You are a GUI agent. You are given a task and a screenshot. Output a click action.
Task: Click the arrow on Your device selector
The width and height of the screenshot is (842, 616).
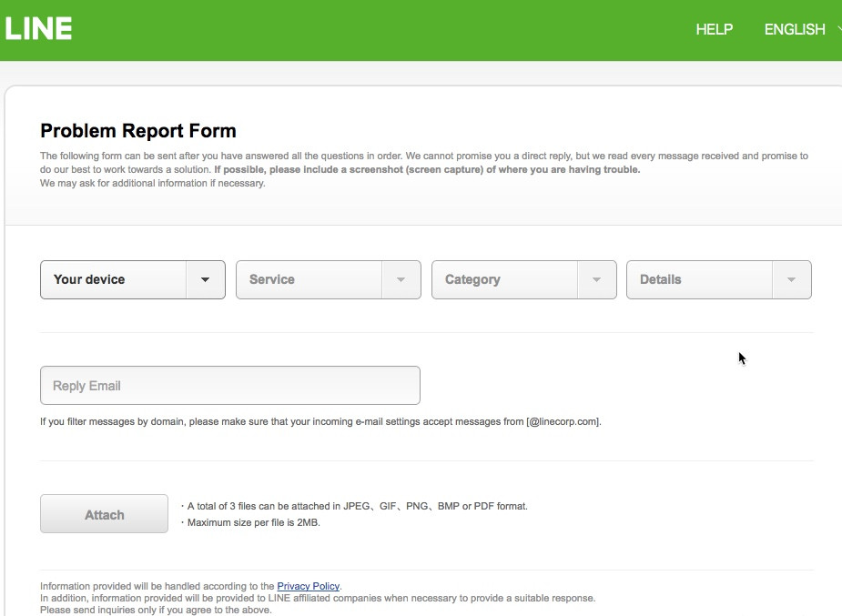206,279
